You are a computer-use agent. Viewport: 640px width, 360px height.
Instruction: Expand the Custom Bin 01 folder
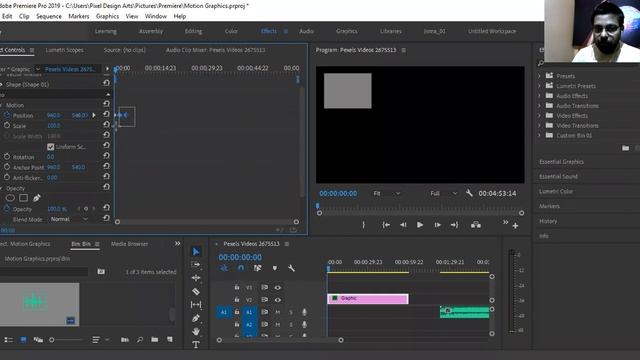(x=539, y=135)
